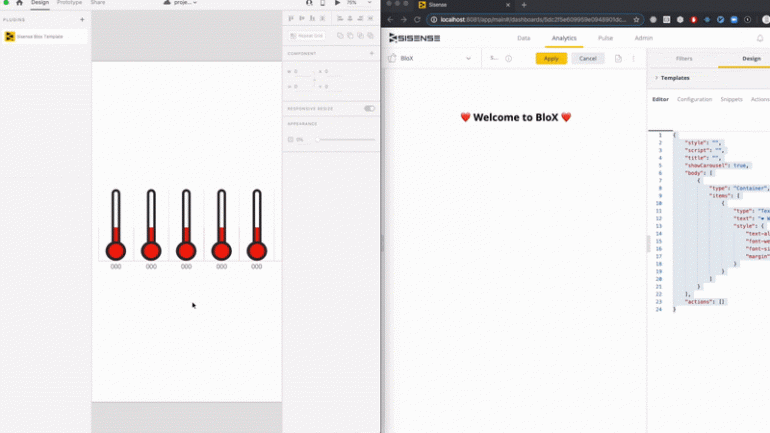The height and width of the screenshot is (433, 770).
Task: Reload the browser page
Action: tap(417, 19)
